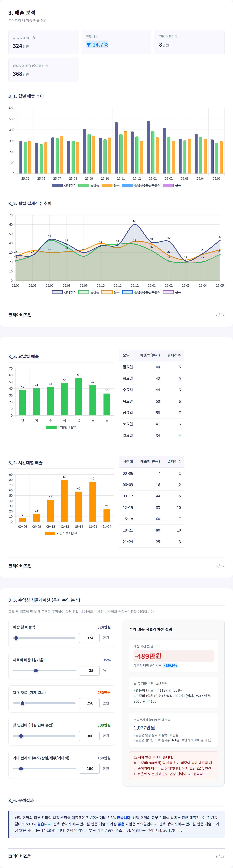This screenshot has height=868, width=233.
Task: Click the 1,077만원 손익분기점 value
Action: [144, 727]
